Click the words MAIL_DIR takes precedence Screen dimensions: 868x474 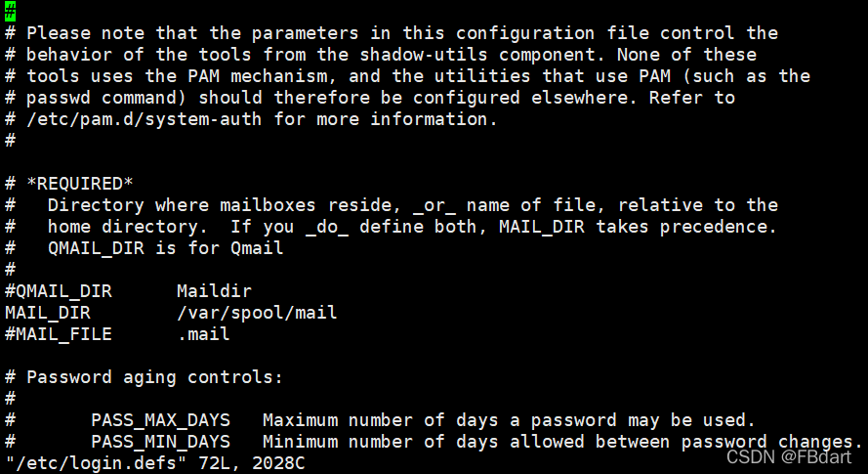tap(639, 227)
